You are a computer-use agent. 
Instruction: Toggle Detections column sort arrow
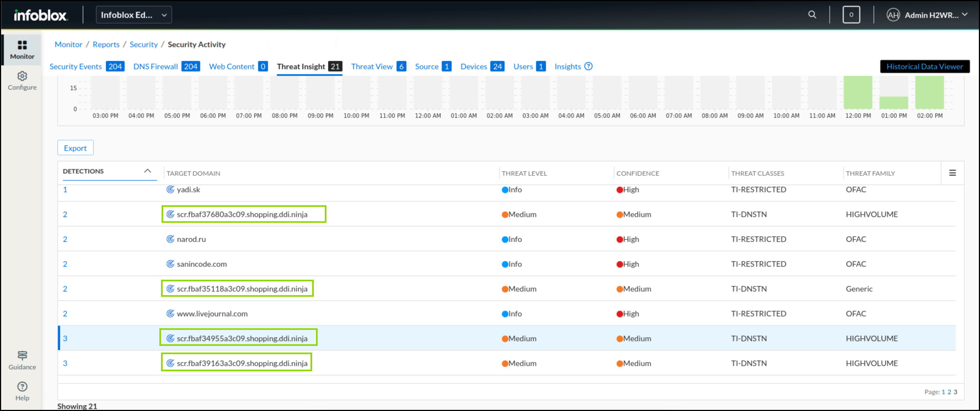tap(148, 171)
